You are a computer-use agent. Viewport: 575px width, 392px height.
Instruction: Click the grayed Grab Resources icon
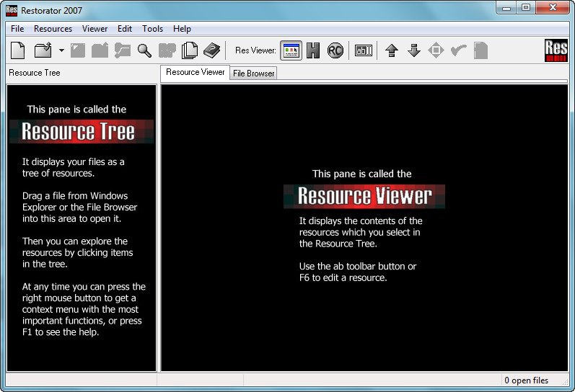pos(167,50)
